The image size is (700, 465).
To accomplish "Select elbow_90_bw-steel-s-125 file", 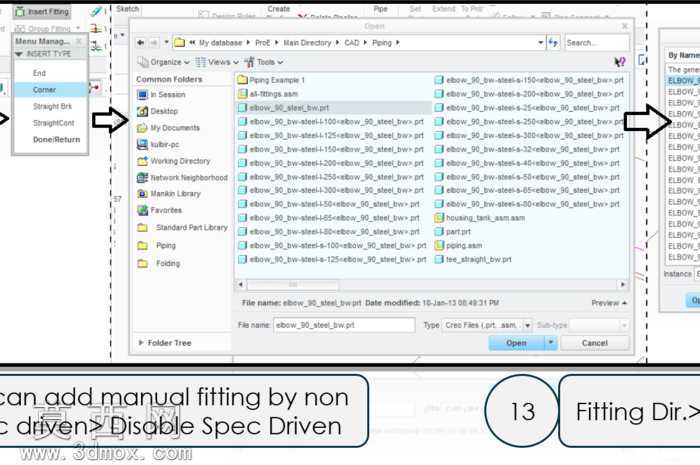I will [332, 259].
